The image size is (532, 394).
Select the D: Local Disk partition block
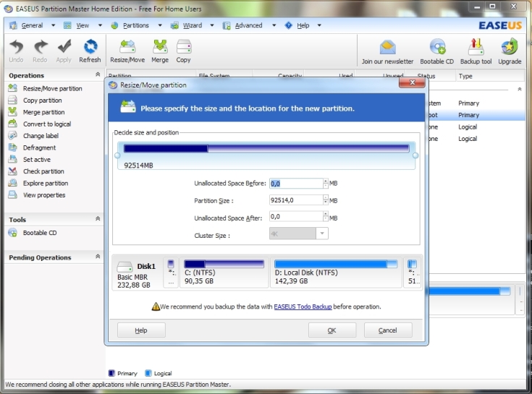pos(336,273)
